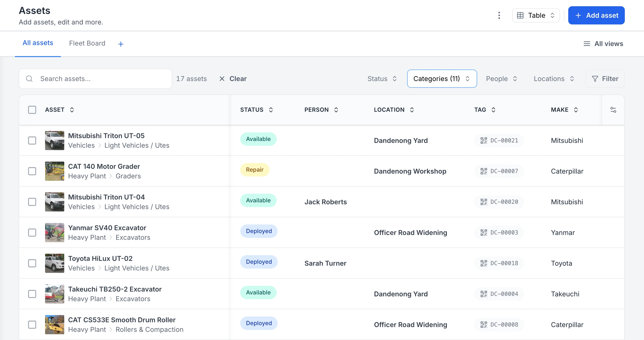This screenshot has height=340, width=644.
Task: Sort by the MAKE column arrows
Action: tap(576, 110)
